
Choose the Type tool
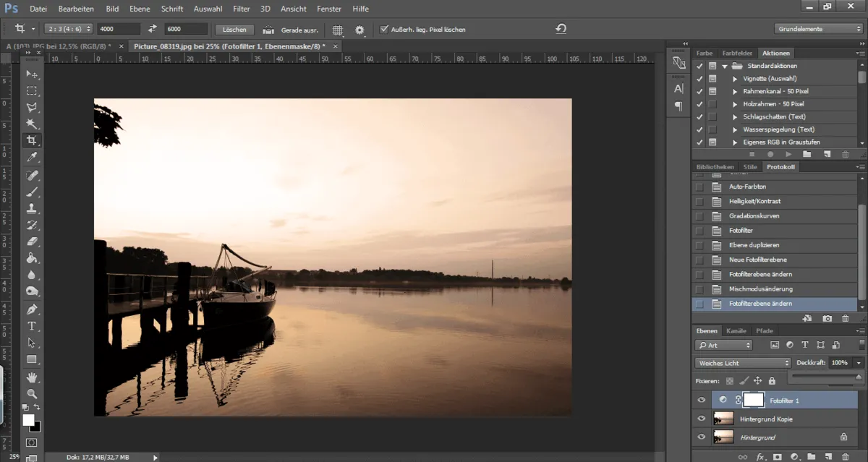coord(32,326)
